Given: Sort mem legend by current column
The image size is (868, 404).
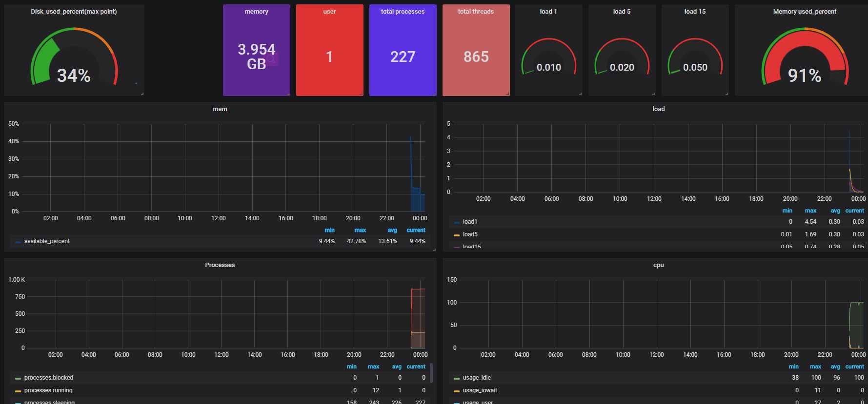Looking at the screenshot, I should point(416,230).
